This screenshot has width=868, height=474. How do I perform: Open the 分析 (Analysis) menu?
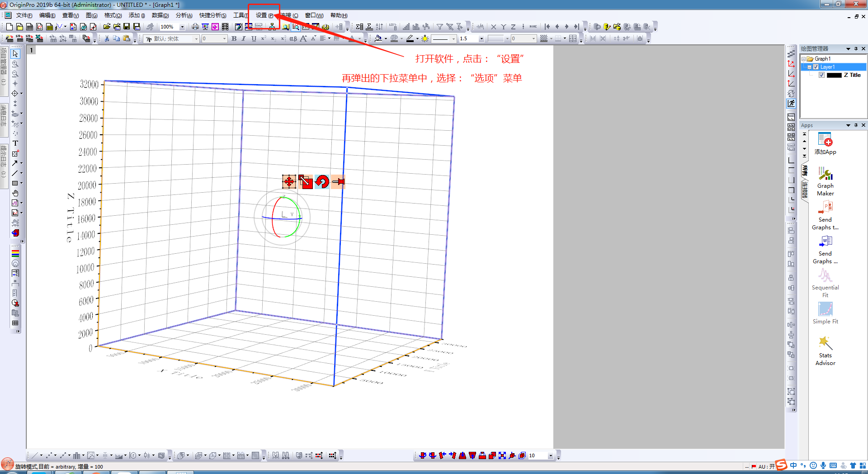coord(184,15)
